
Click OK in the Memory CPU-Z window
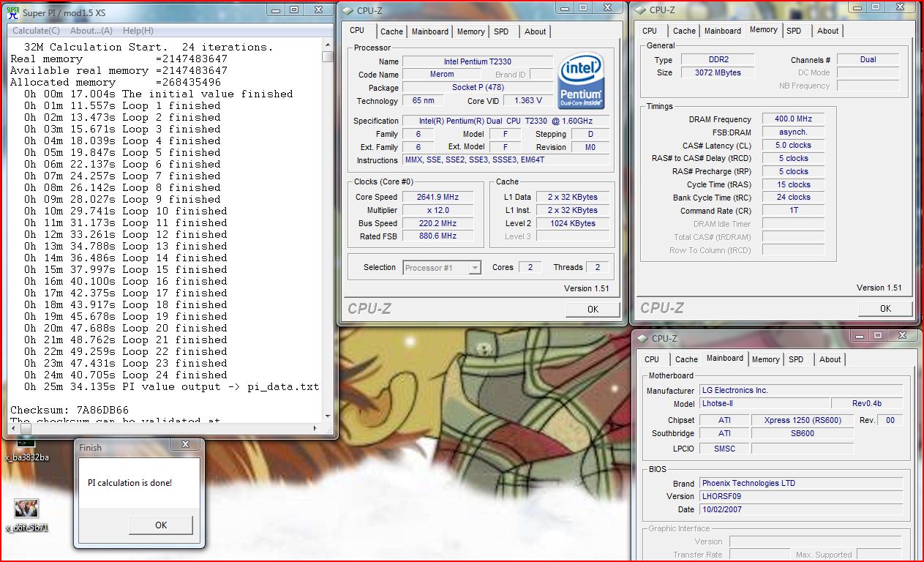[x=885, y=308]
